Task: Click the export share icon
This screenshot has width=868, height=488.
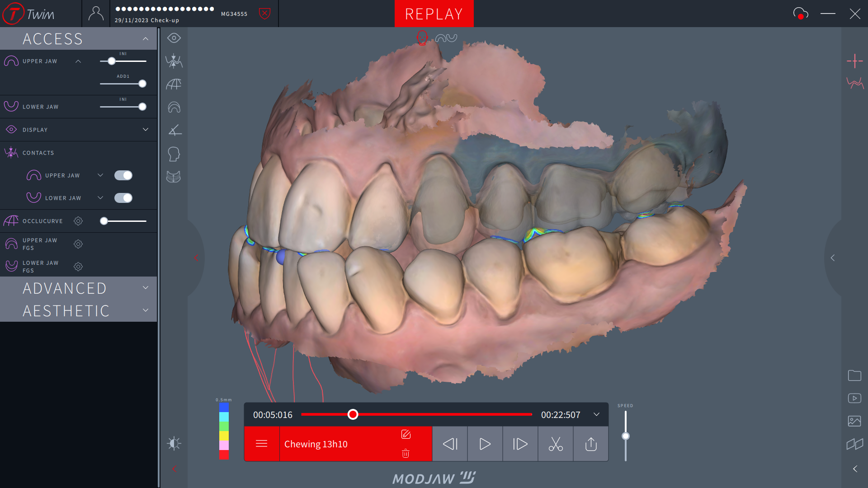Action: tap(591, 444)
